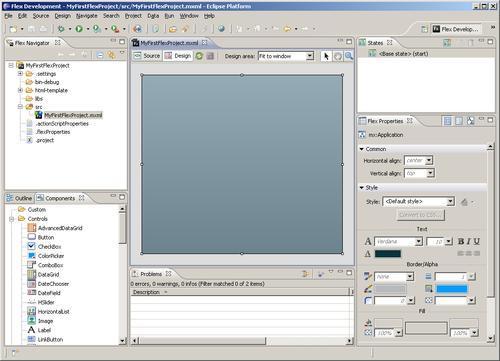Viewport: 500px width, 361px height.
Task: Open the Design menu
Action: 63,16
